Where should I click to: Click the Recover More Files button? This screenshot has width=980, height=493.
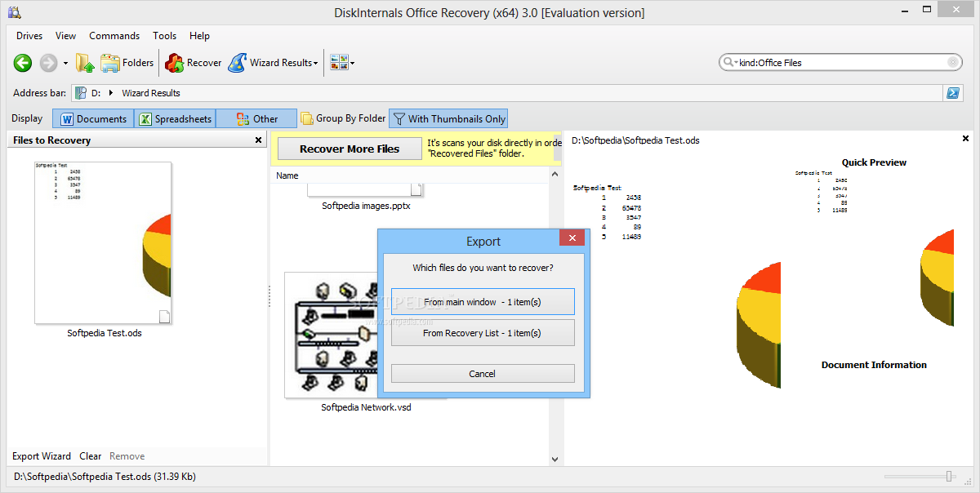click(x=350, y=149)
